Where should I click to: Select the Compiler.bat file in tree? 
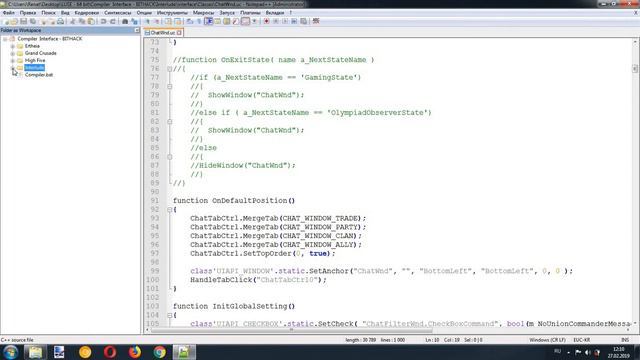click(x=39, y=75)
